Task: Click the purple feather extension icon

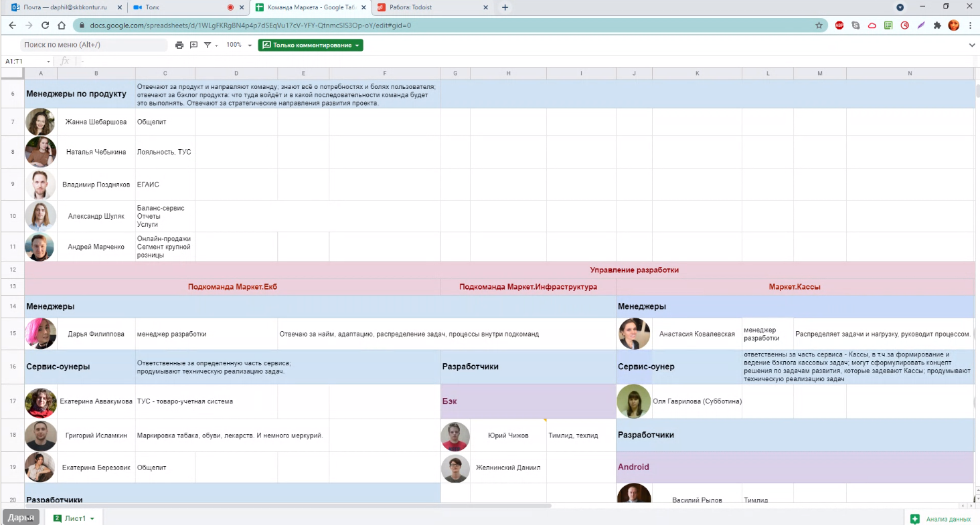Action: point(921,25)
